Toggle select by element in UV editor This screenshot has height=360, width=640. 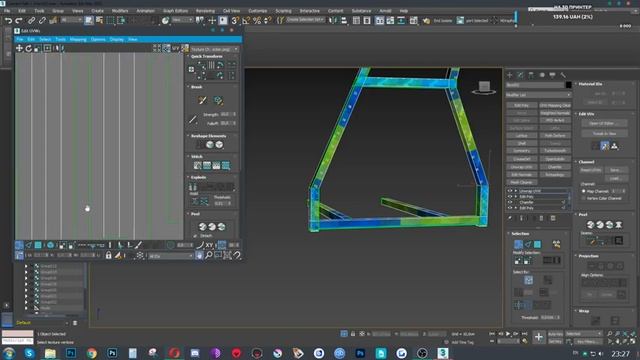(x=51, y=245)
